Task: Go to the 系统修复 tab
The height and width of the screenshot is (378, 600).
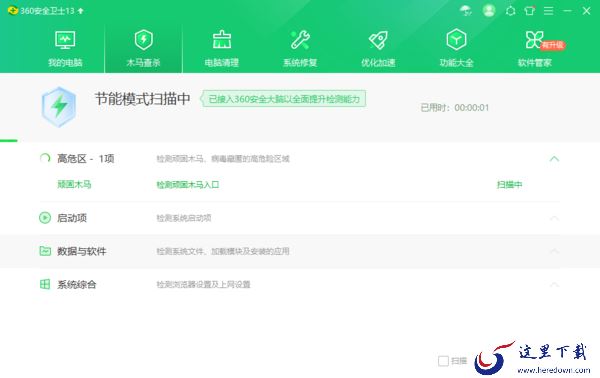Action: [x=300, y=49]
